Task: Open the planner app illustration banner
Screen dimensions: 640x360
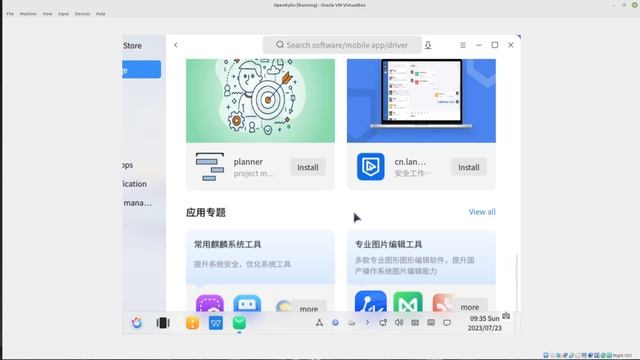Action: pyautogui.click(x=260, y=100)
